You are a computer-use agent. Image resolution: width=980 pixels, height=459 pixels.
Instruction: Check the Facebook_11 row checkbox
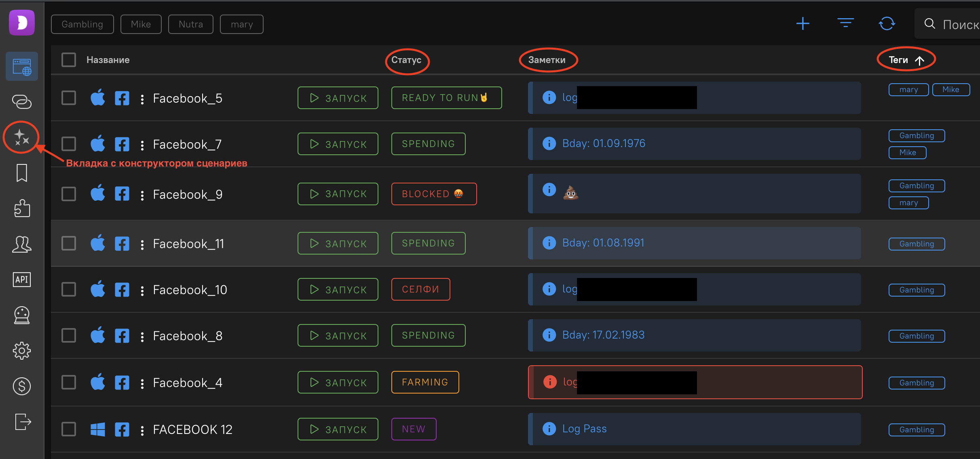(69, 243)
